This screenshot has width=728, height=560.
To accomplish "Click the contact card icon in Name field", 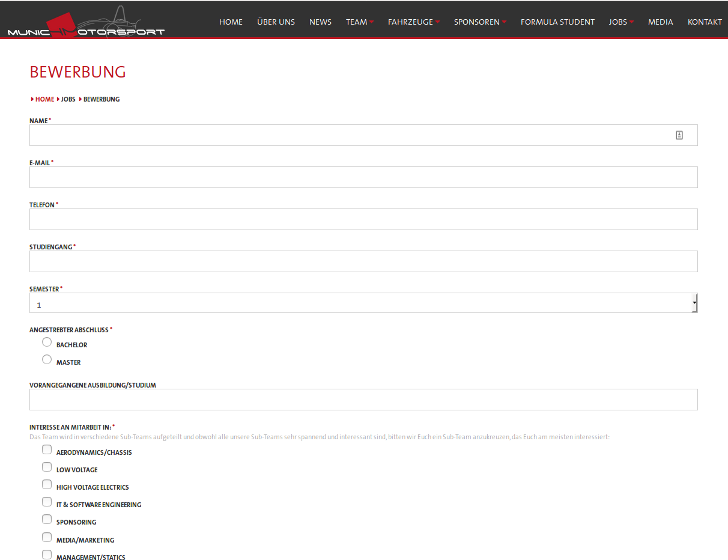I will (679, 135).
